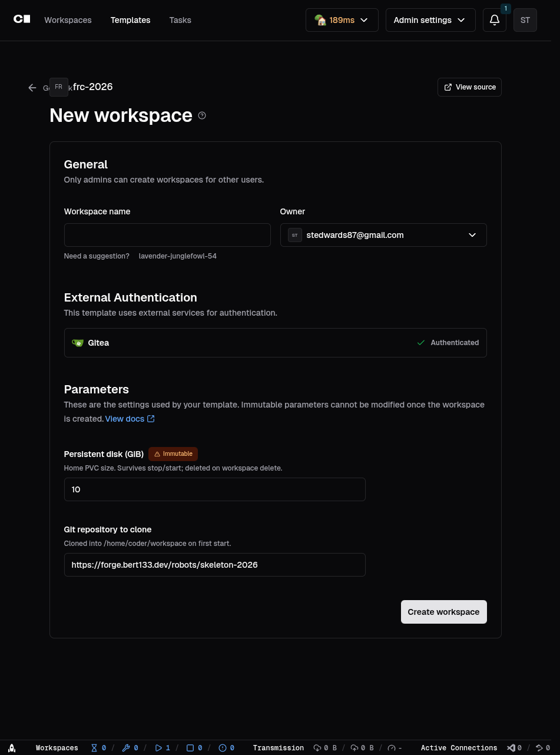560x755 pixels.
Task: Open the notifications bell
Action: coord(495,20)
